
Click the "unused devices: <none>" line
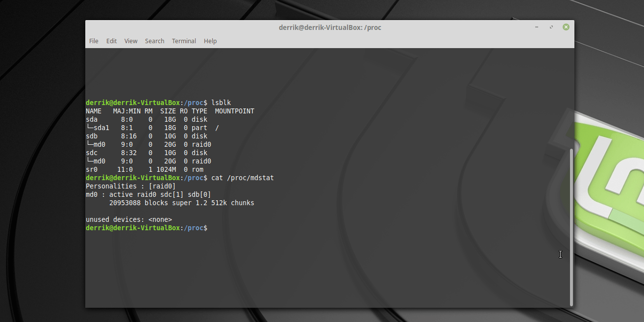[x=129, y=219]
